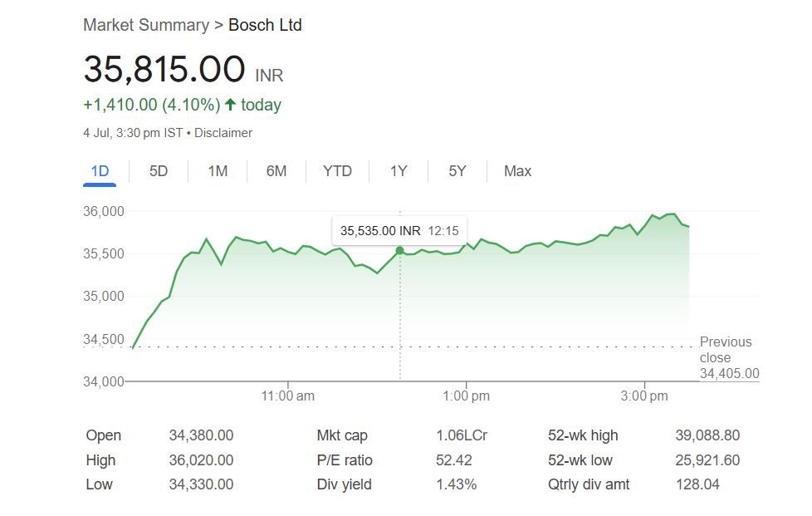Viewport: 812px width, 516px height.
Task: Show the 6M price chart
Action: point(276,171)
